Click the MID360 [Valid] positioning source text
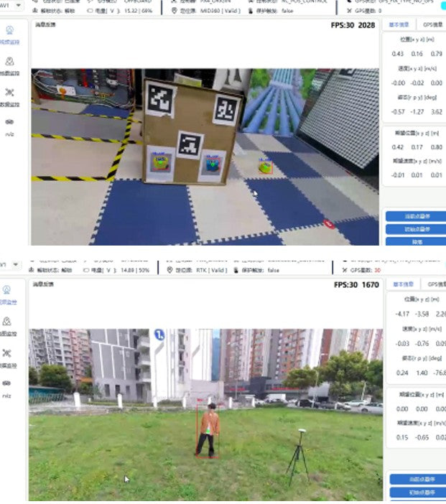 pos(220,11)
